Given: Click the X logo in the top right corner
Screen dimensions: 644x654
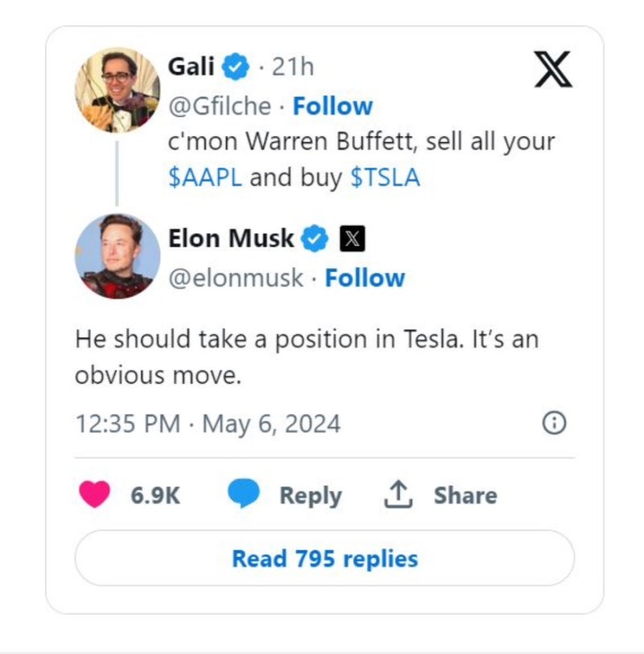Looking at the screenshot, I should [x=553, y=69].
